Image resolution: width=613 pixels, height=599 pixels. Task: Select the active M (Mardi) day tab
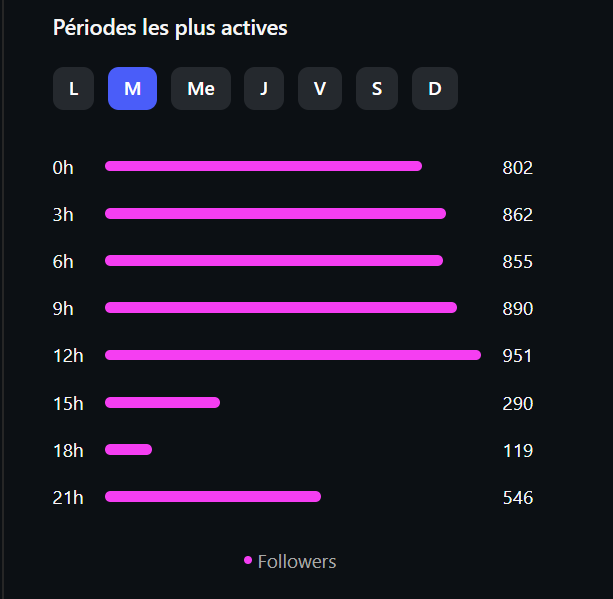click(x=133, y=88)
